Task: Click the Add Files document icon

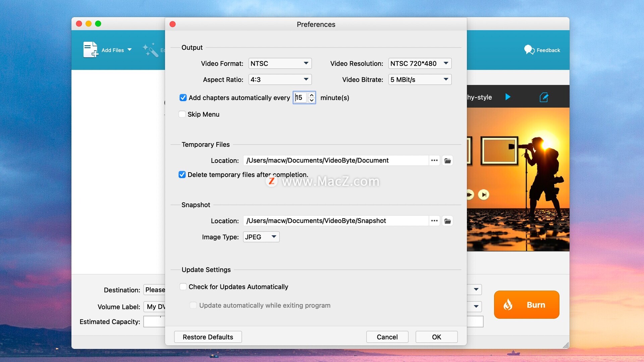Action: tap(91, 50)
